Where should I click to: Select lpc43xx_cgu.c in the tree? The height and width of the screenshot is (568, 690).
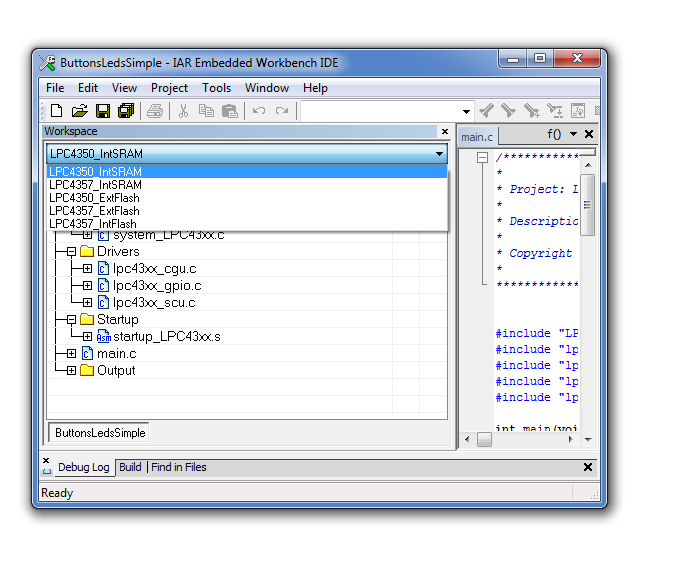tap(154, 268)
